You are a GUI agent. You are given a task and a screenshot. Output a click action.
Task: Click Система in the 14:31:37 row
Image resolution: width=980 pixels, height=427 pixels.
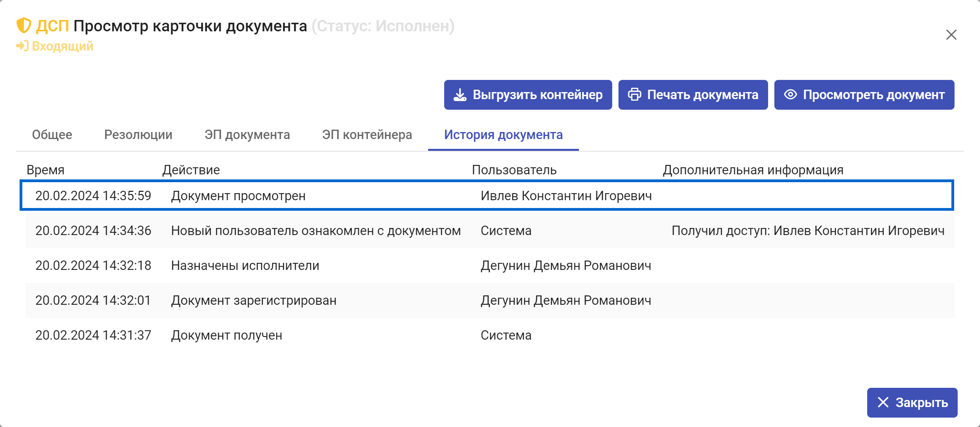tap(506, 335)
